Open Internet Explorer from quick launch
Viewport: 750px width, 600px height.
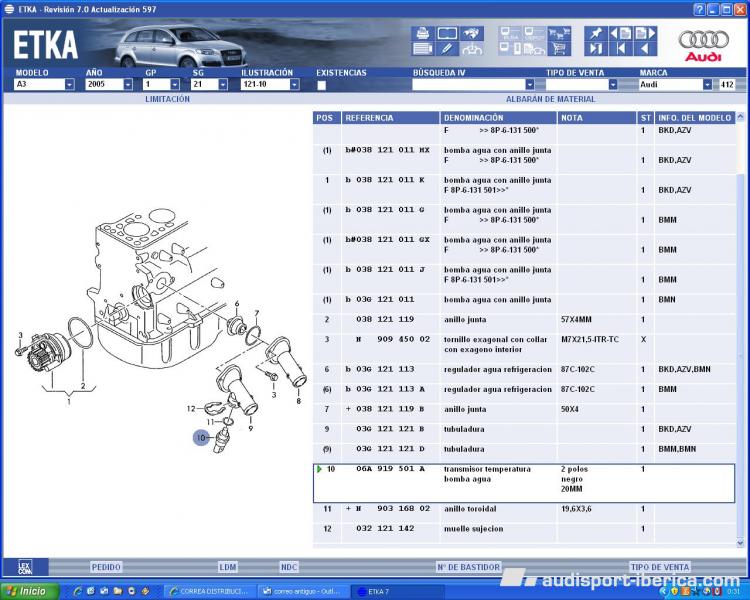pos(77,591)
